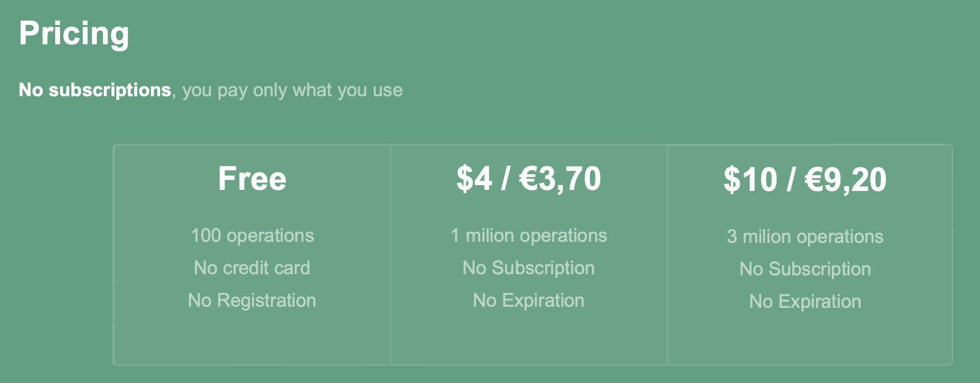
Task: Click the '100 operations' text
Action: [x=252, y=235]
